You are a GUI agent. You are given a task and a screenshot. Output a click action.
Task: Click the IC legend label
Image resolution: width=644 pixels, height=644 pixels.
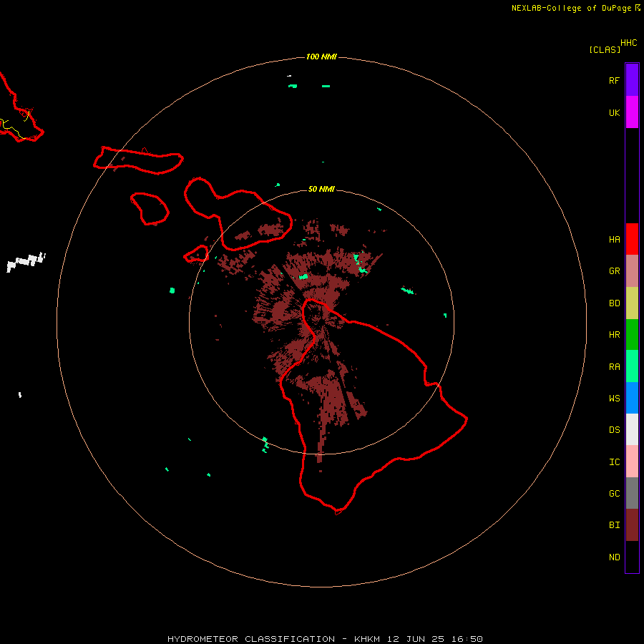614,462
